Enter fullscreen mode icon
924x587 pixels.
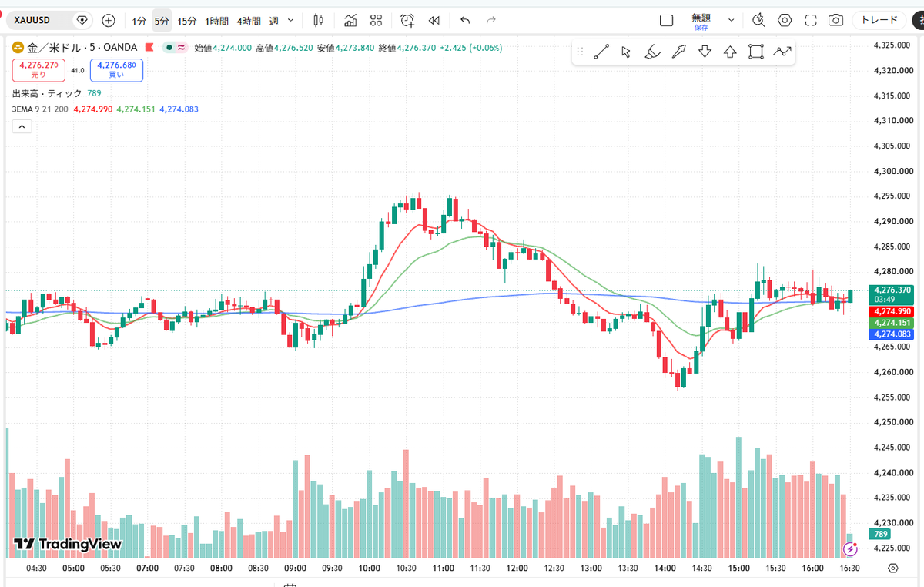(x=810, y=21)
